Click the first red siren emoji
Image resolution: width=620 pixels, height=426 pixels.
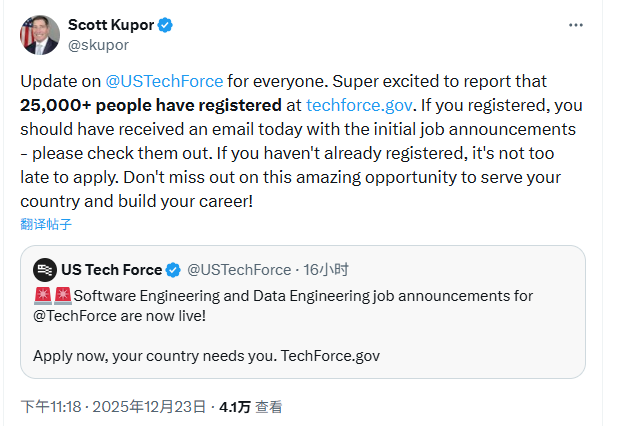43,296
